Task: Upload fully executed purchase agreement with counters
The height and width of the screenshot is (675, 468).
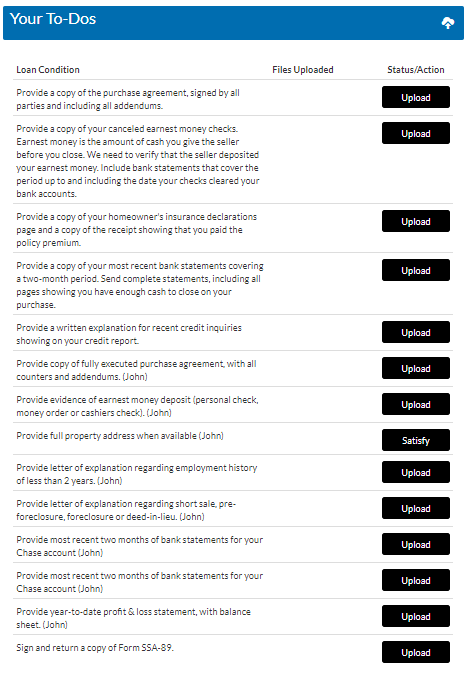Action: [x=415, y=368]
